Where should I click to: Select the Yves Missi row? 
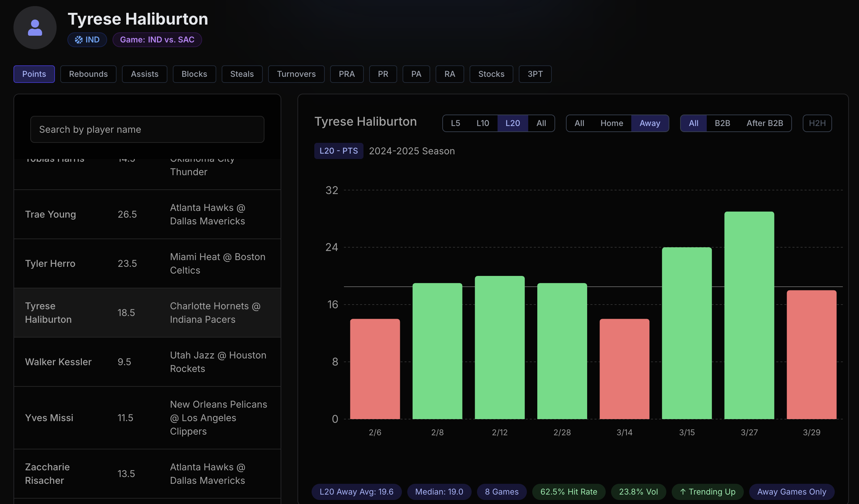[147, 418]
